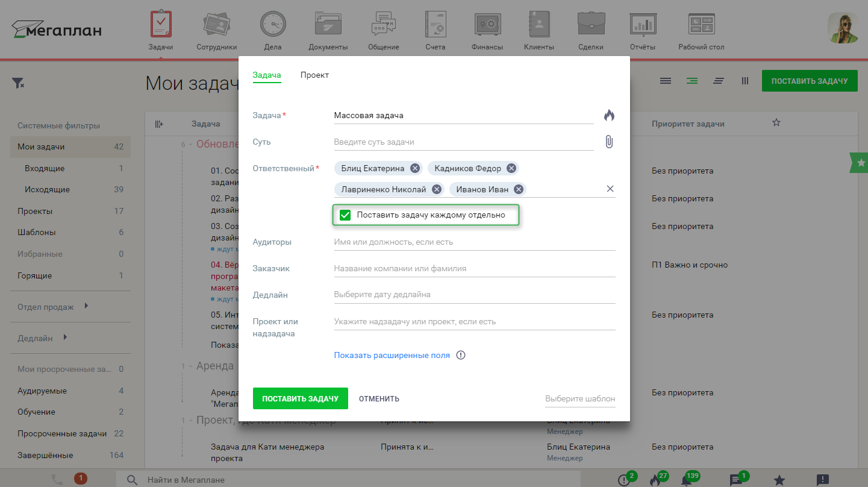The image size is (868, 487).
Task: Clear all responsible persons with X
Action: [x=610, y=189]
